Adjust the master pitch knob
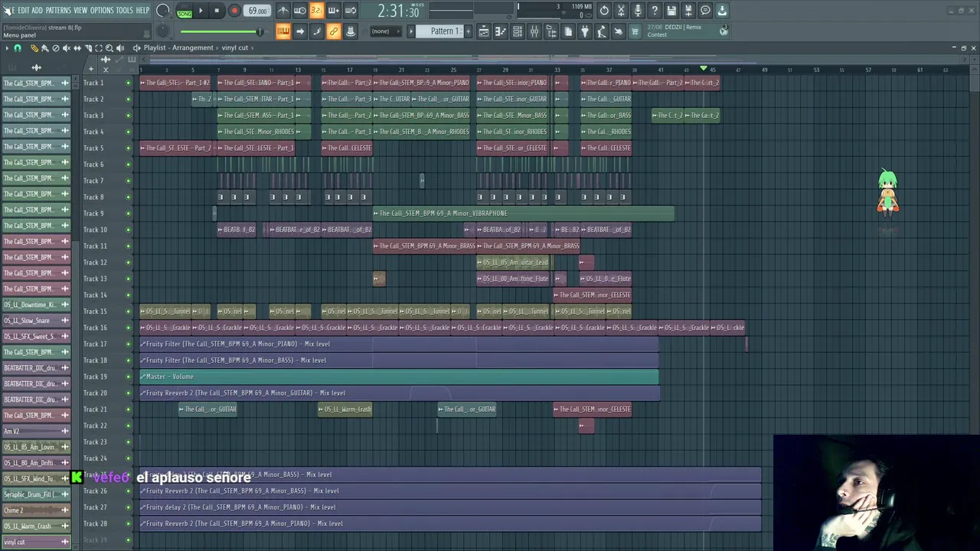 (x=163, y=31)
